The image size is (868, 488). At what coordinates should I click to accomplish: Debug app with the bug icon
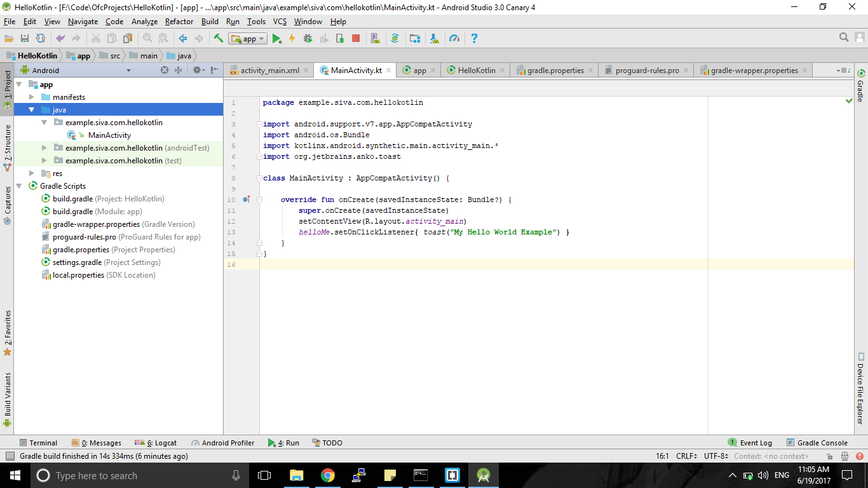(x=308, y=38)
